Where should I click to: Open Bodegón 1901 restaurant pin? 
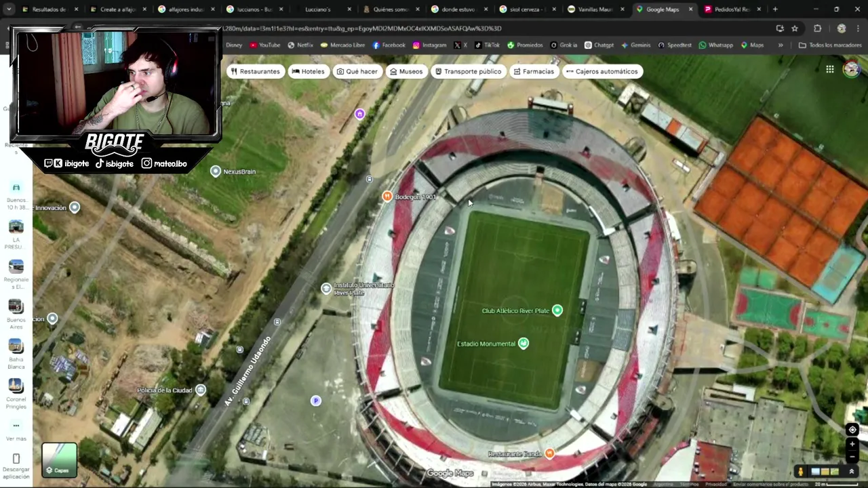[387, 197]
